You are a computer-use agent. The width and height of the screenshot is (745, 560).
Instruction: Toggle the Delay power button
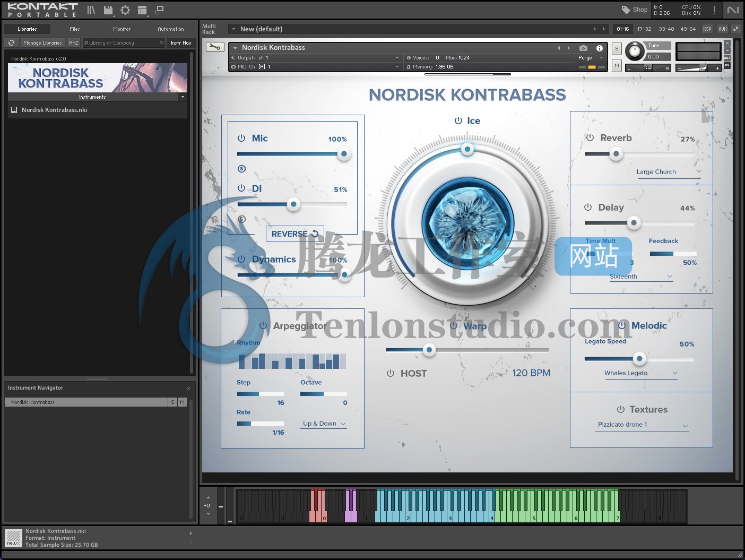(588, 207)
